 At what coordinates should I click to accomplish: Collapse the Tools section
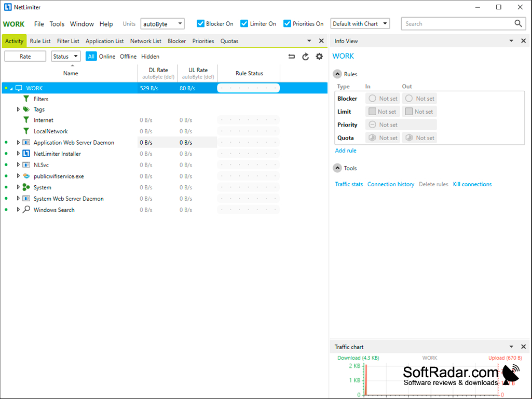[x=337, y=168]
